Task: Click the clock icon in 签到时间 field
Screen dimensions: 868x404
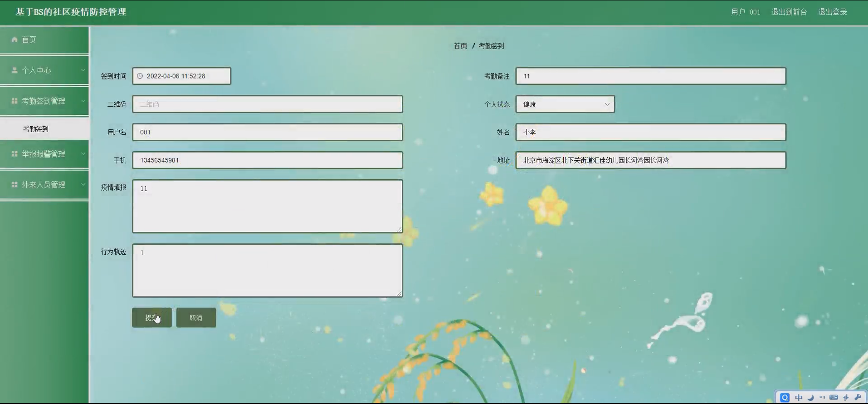Action: pyautogui.click(x=140, y=76)
